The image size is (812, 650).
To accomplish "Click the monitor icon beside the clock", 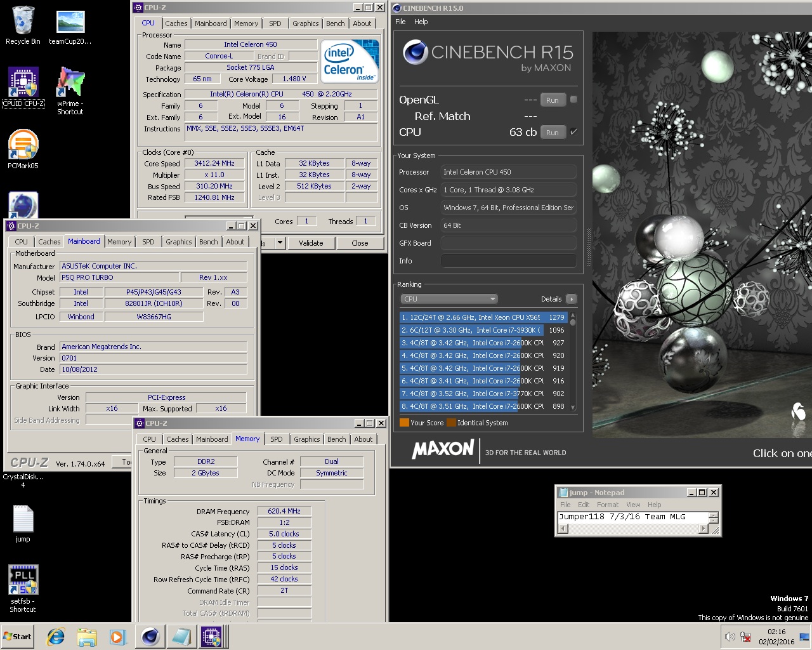I will 804,637.
